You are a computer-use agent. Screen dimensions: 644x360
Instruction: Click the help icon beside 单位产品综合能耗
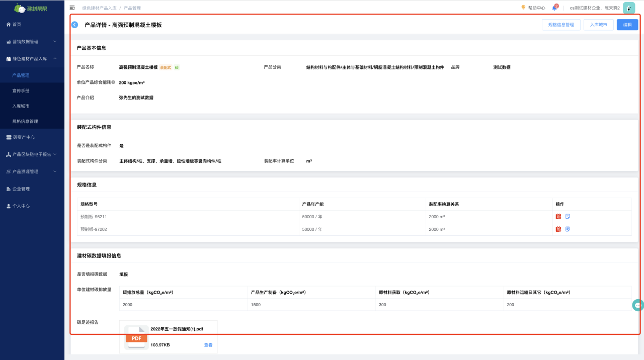point(113,82)
